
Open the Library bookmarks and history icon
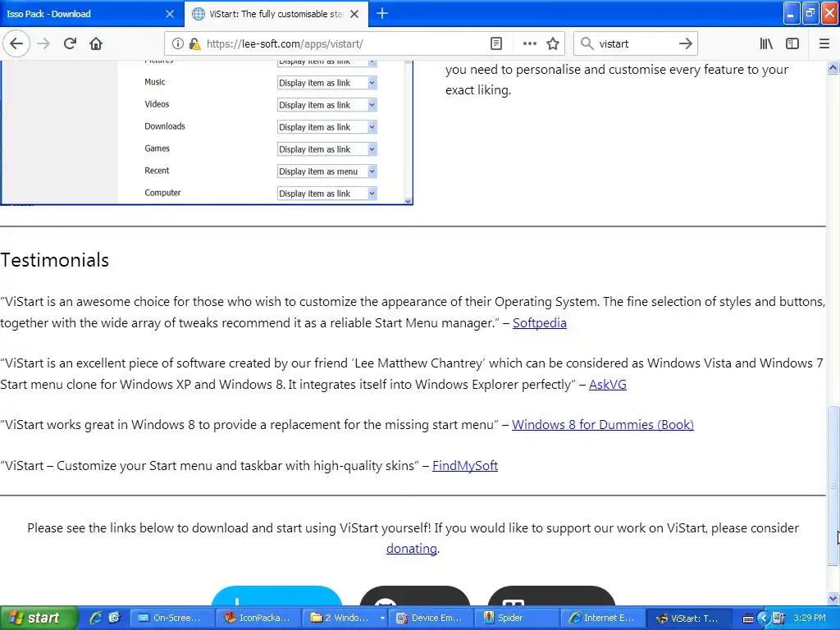click(x=766, y=44)
